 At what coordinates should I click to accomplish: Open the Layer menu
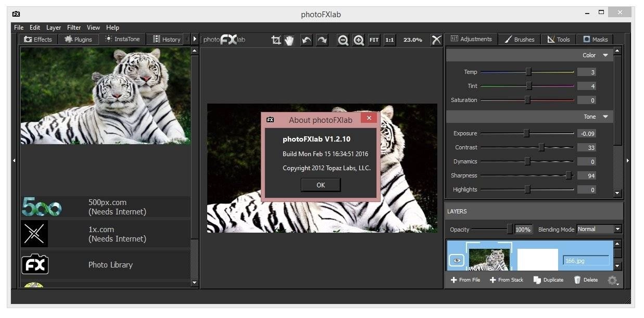pyautogui.click(x=54, y=28)
